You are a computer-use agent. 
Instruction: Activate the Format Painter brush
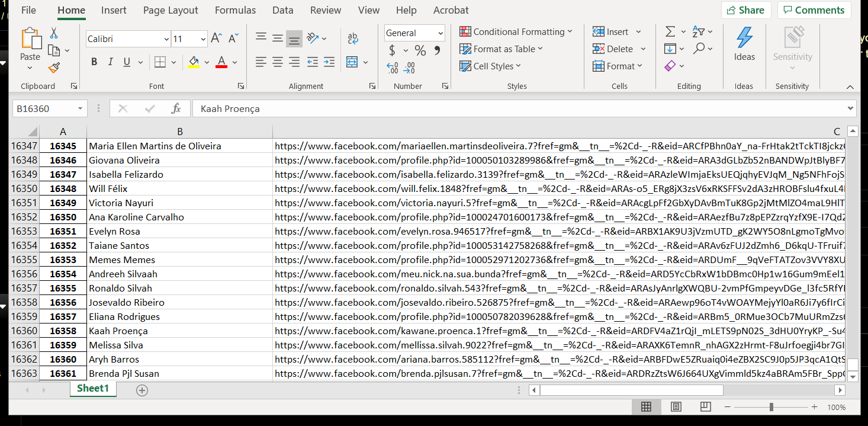click(54, 68)
